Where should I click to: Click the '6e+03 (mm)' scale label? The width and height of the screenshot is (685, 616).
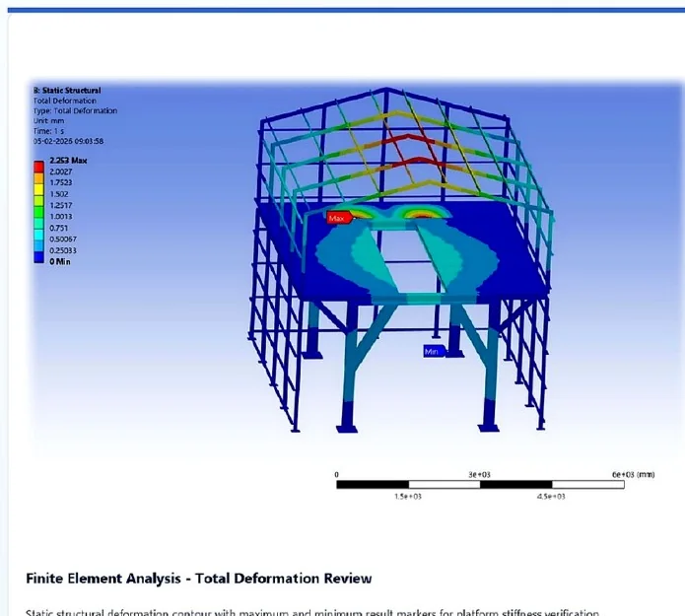pyautogui.click(x=633, y=475)
